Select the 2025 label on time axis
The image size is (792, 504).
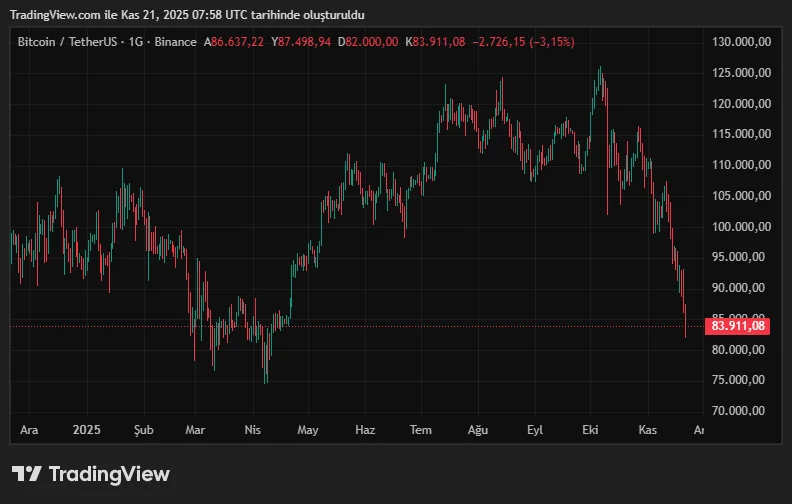[87, 430]
